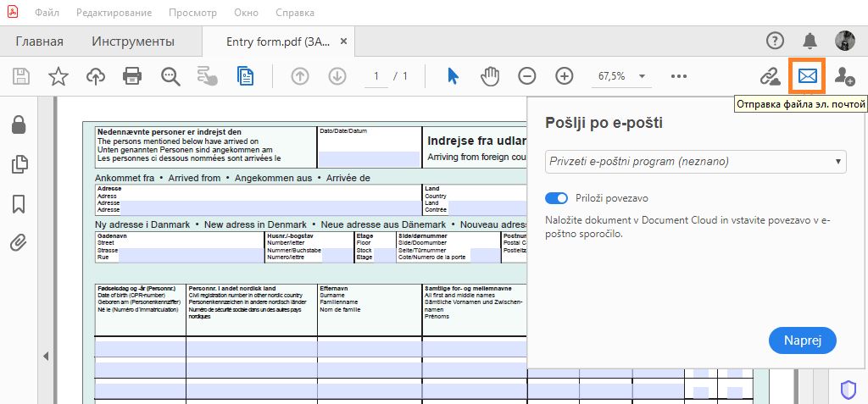Click the Naprej button
Viewport: 868px width, 404px height.
[802, 340]
